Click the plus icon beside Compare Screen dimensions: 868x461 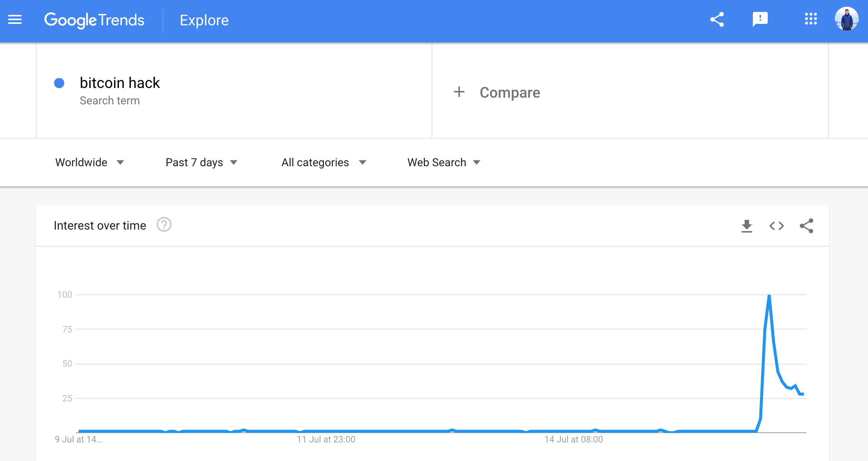pyautogui.click(x=459, y=92)
